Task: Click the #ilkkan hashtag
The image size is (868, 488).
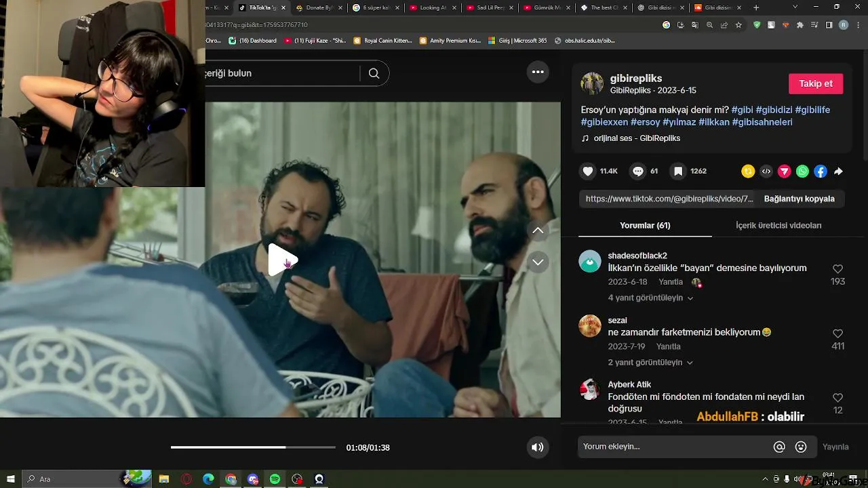Action: (714, 122)
